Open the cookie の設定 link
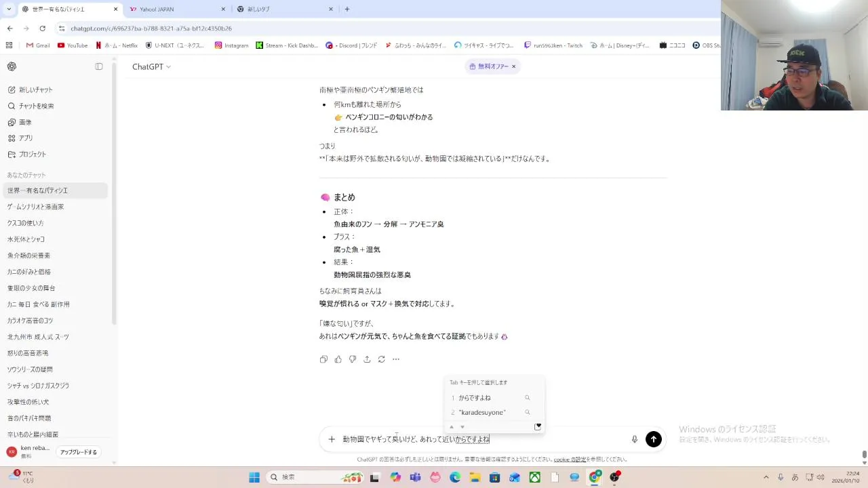868x488 pixels. coord(570,460)
